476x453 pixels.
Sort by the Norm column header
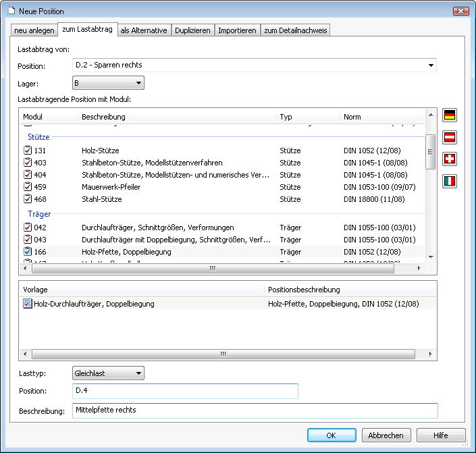[382, 117]
